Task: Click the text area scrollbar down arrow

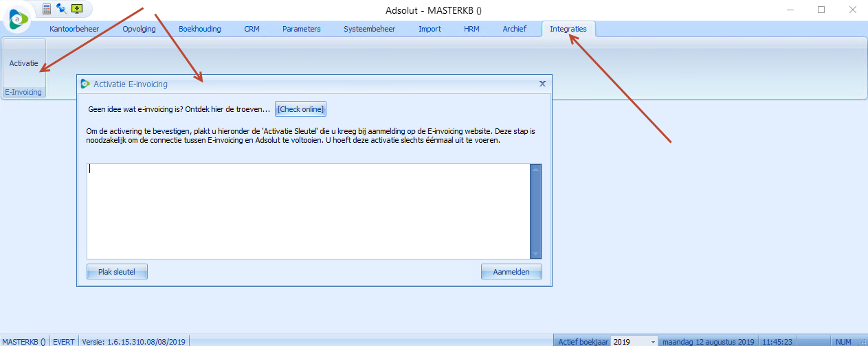Action: point(536,253)
